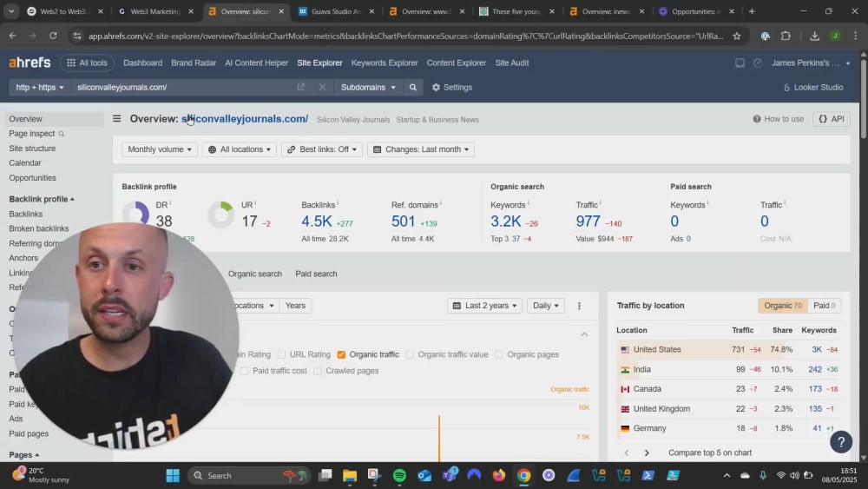Go to Keywords Explorer
This screenshot has height=489, width=868.
(385, 63)
